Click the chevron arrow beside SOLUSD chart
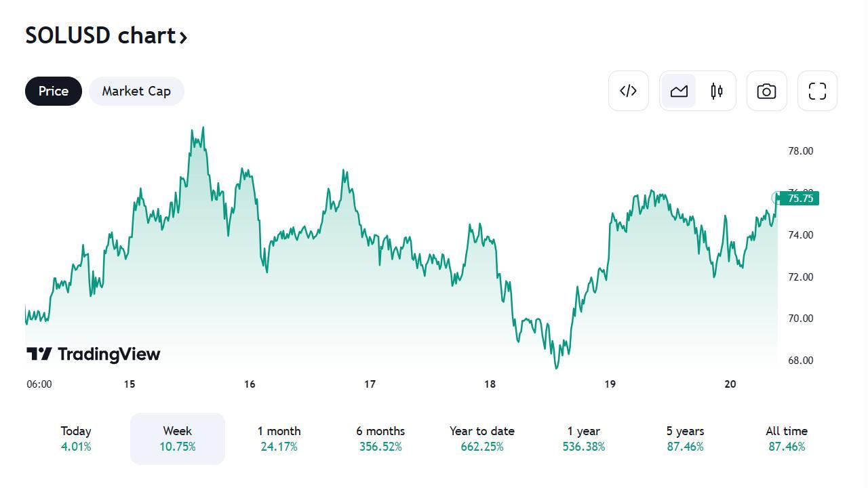This screenshot has width=868, height=488. (183, 37)
